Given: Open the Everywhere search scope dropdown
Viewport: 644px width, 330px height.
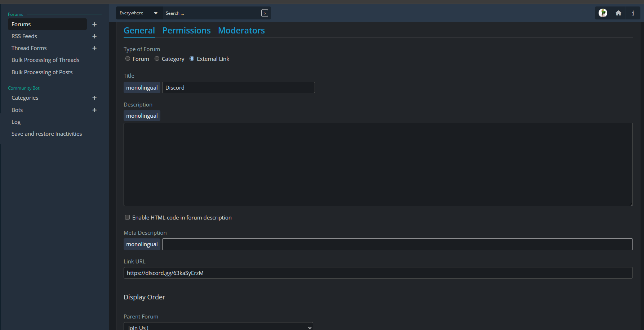Looking at the screenshot, I should click(139, 13).
